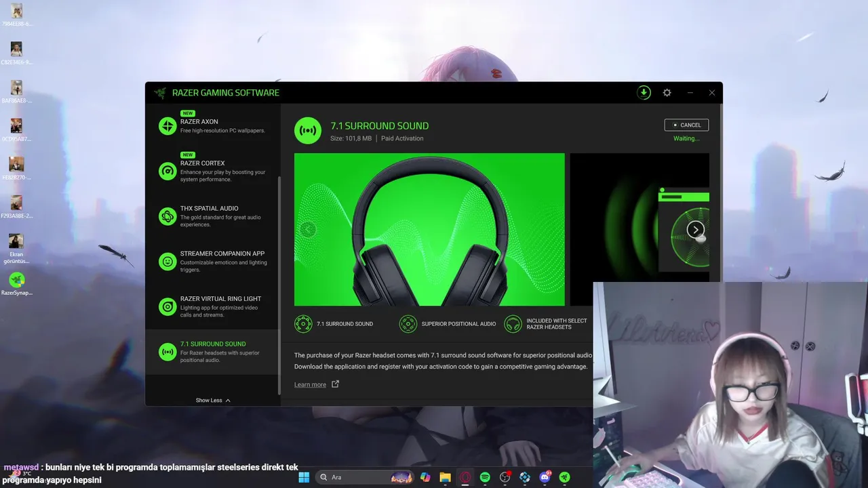This screenshot has height=488, width=868.
Task: Click the Streamer Companion App smiley icon
Action: point(167,262)
